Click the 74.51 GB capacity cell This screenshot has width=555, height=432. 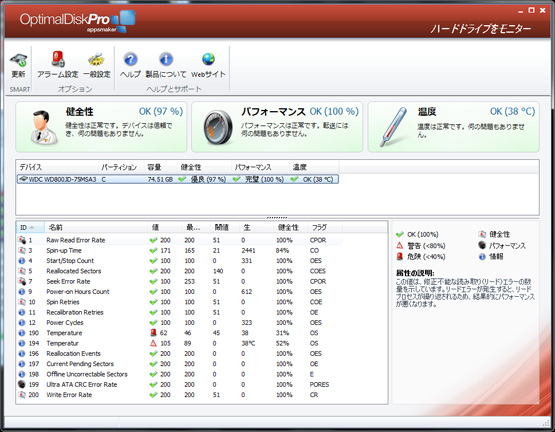(x=160, y=180)
